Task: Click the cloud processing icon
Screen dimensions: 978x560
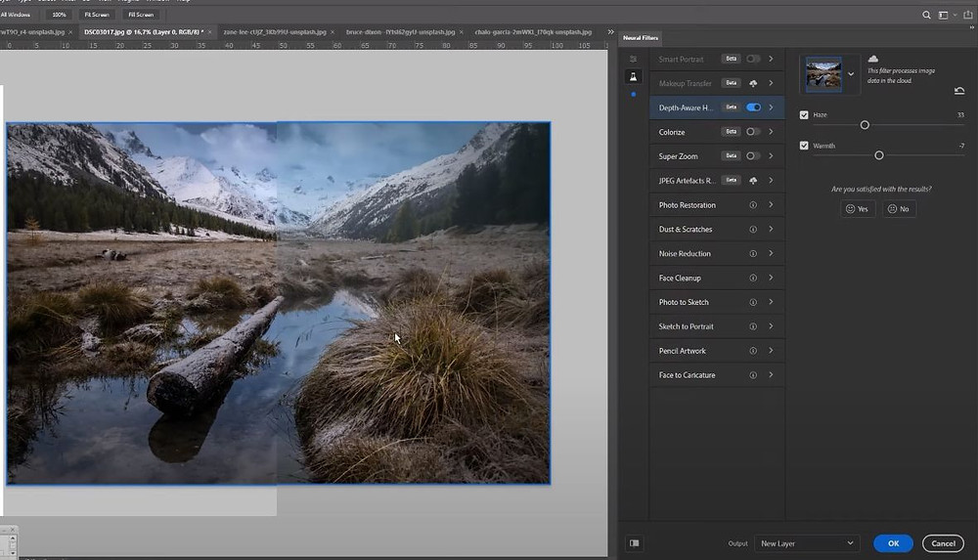Action: pos(873,59)
